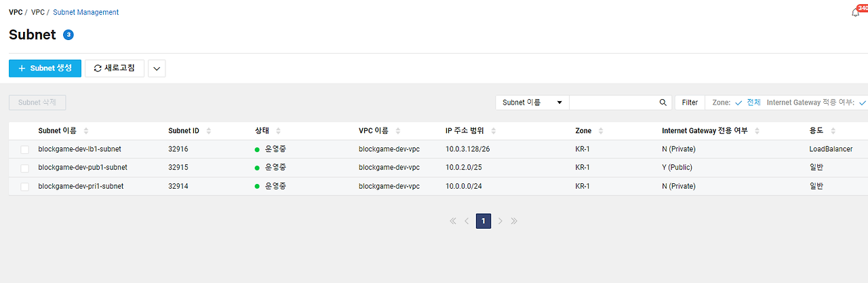This screenshot has height=283, width=868.
Task: Open the notification bell icon
Action: point(855,12)
